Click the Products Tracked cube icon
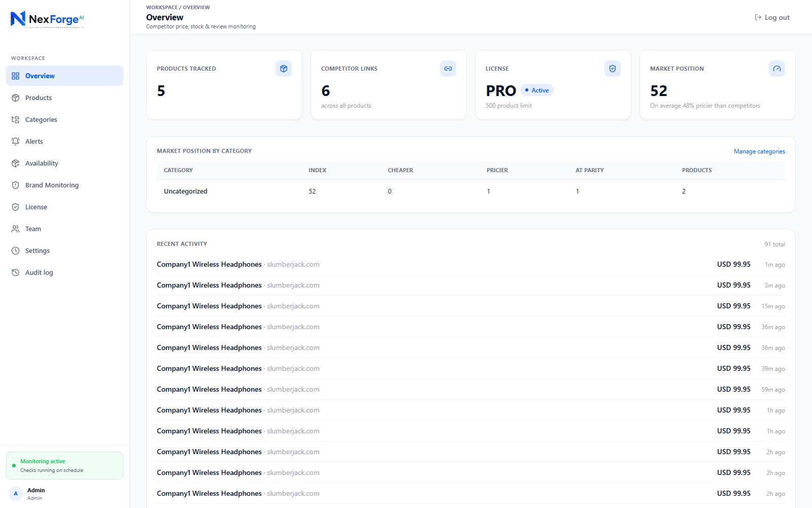This screenshot has width=812, height=508. pyautogui.click(x=284, y=69)
